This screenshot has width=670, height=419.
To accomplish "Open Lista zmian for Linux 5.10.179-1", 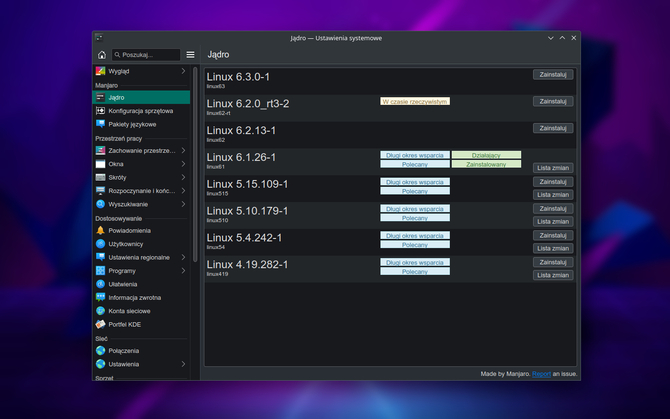I will point(553,222).
